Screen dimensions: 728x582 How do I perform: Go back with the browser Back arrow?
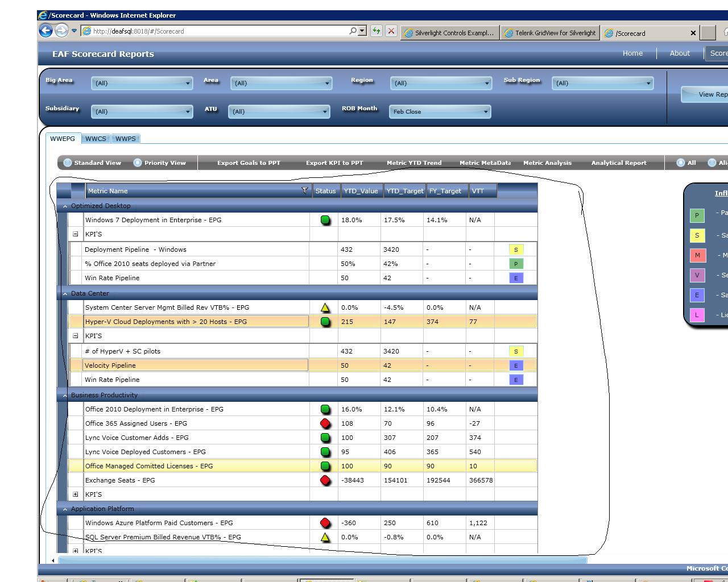(x=45, y=31)
